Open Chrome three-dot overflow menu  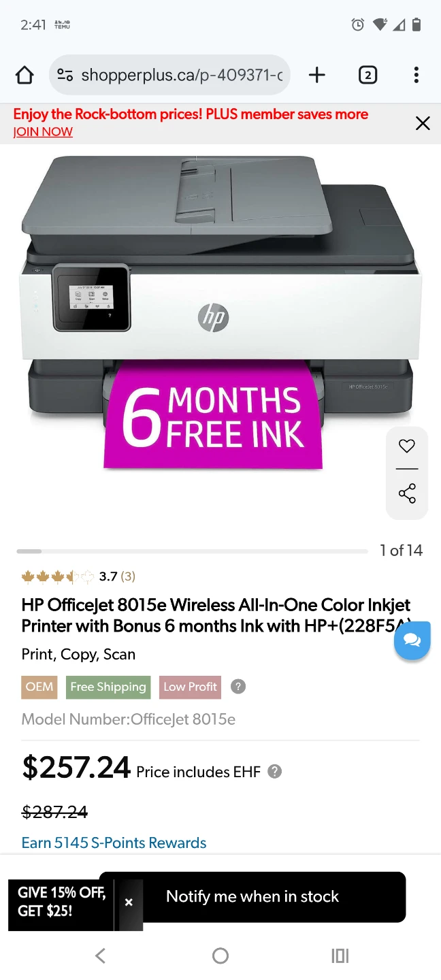point(416,75)
